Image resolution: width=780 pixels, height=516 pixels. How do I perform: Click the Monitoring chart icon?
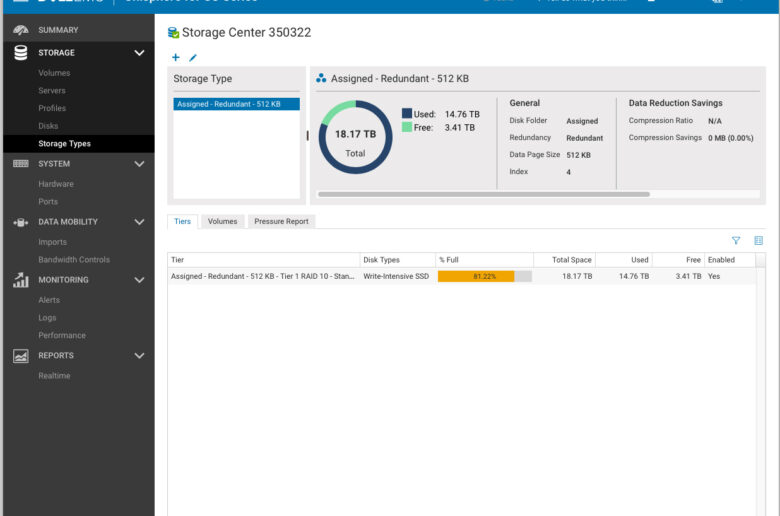21,280
